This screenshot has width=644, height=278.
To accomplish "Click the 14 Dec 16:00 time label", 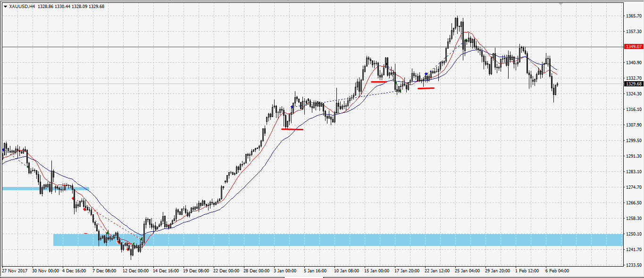I will [166, 271].
